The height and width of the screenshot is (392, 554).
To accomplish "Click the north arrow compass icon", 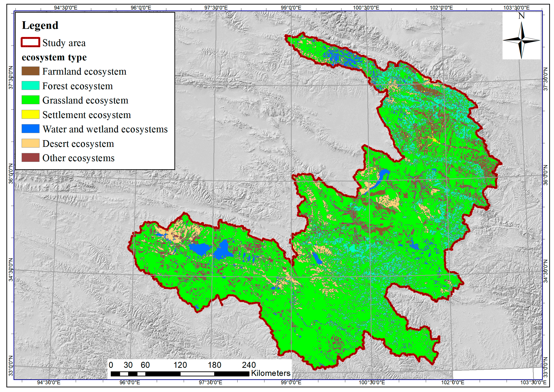I will point(521,40).
